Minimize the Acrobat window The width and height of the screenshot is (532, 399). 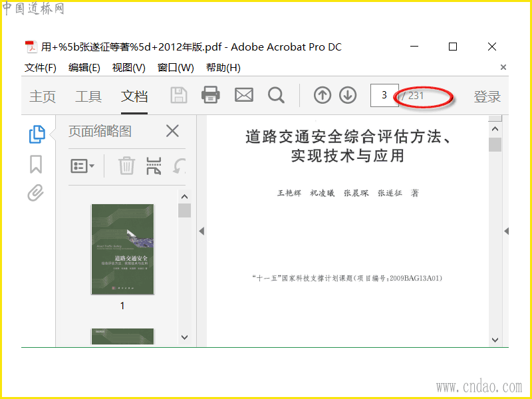pyautogui.click(x=414, y=47)
